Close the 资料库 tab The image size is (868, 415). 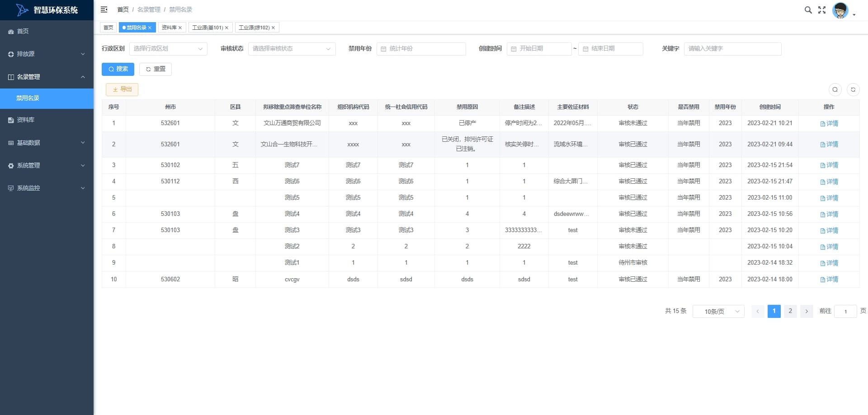coord(180,28)
